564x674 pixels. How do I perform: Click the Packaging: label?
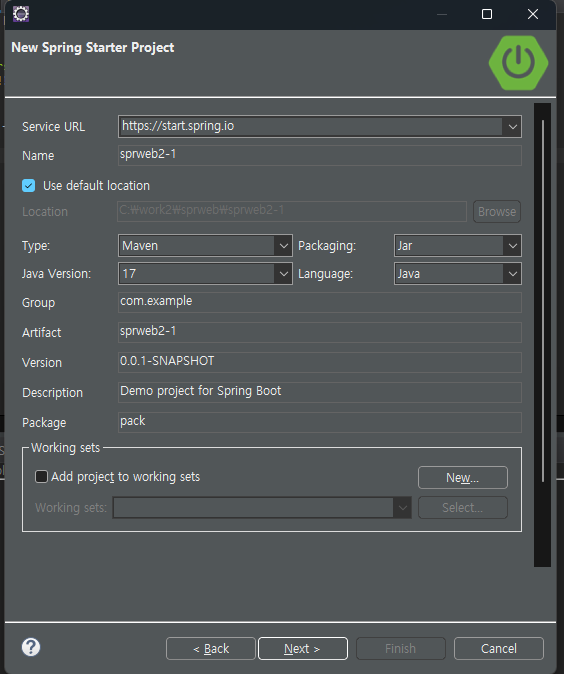[327, 246]
